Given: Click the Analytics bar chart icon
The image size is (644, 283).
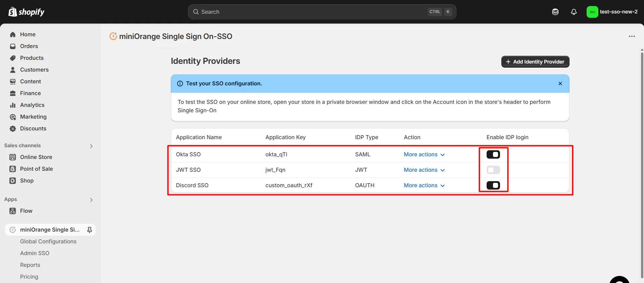Looking at the screenshot, I should 13,105.
